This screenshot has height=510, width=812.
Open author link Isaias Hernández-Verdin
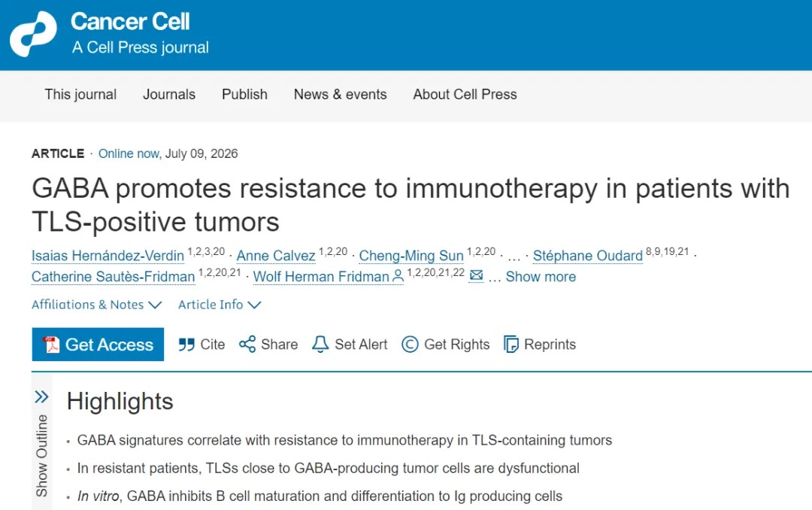click(108, 256)
